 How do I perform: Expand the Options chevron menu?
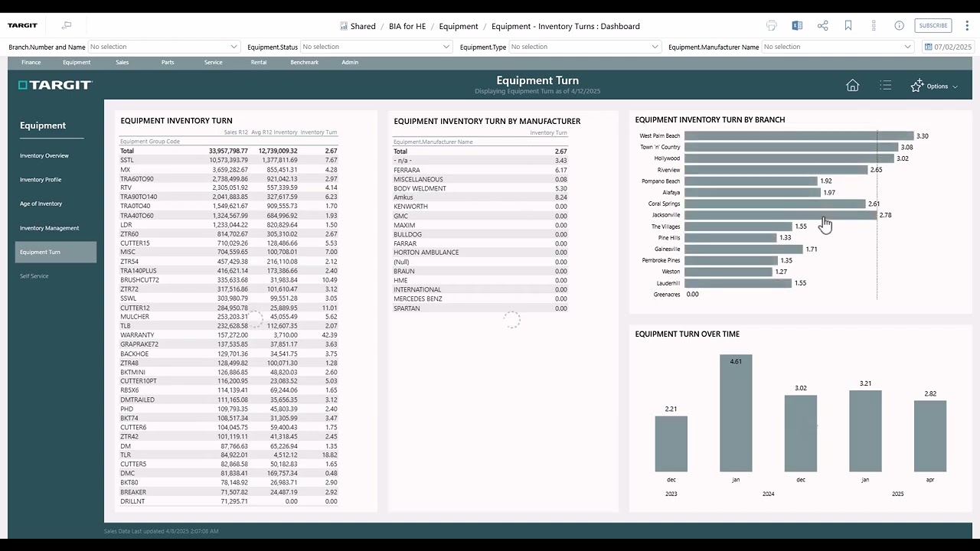[x=955, y=86]
